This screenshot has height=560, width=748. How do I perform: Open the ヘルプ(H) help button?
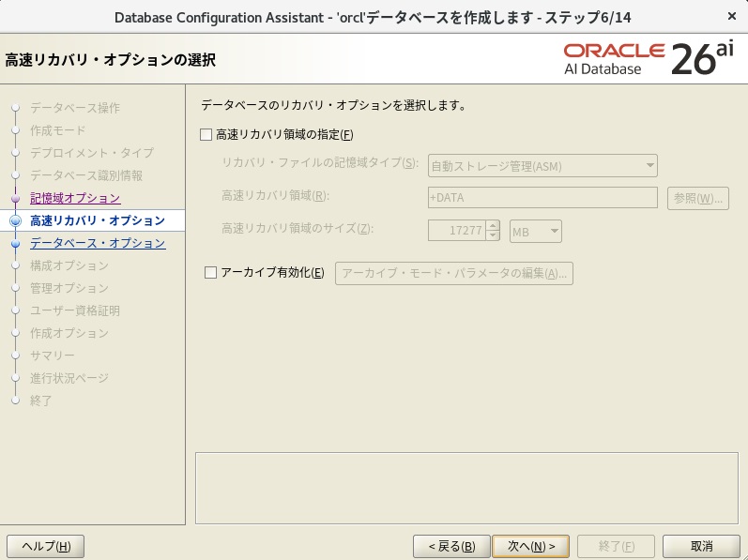click(46, 546)
